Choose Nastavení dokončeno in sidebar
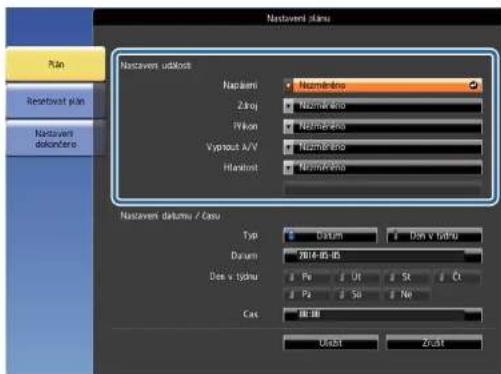The width and height of the screenshot is (501, 374). [x=55, y=139]
